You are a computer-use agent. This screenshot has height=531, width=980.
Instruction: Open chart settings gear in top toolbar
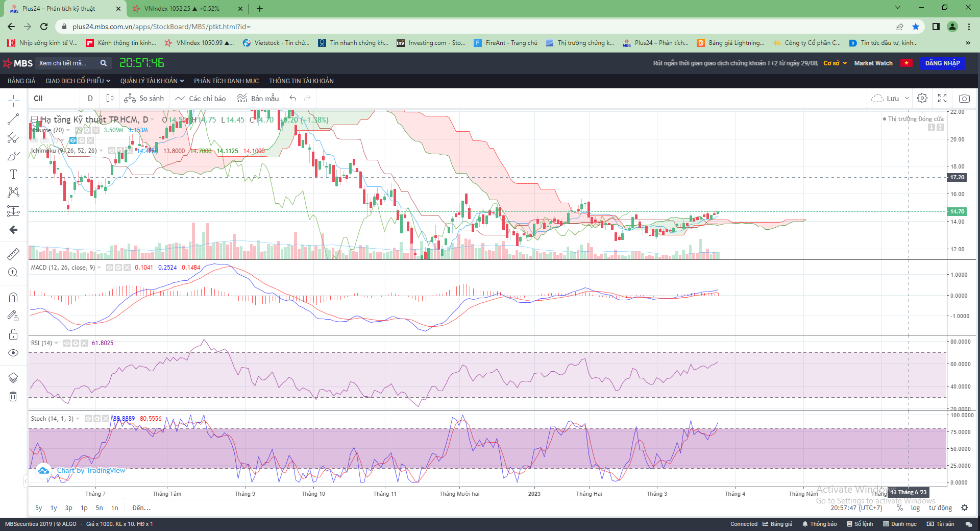(922, 98)
